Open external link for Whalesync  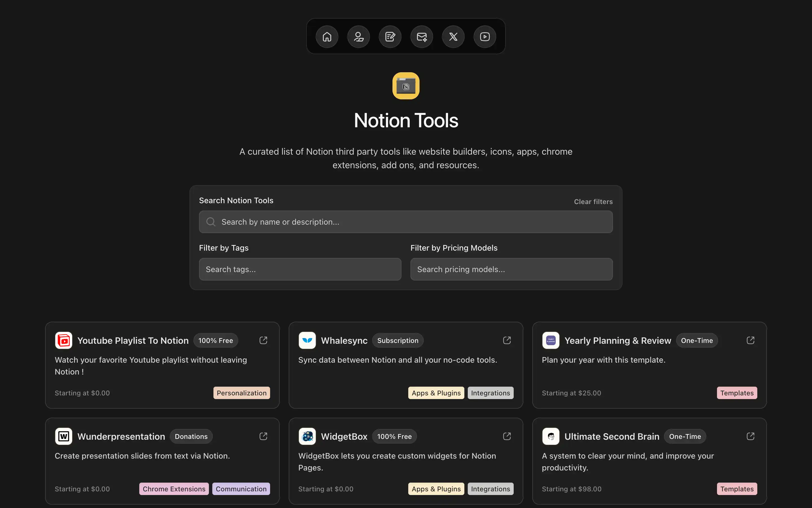point(507,340)
